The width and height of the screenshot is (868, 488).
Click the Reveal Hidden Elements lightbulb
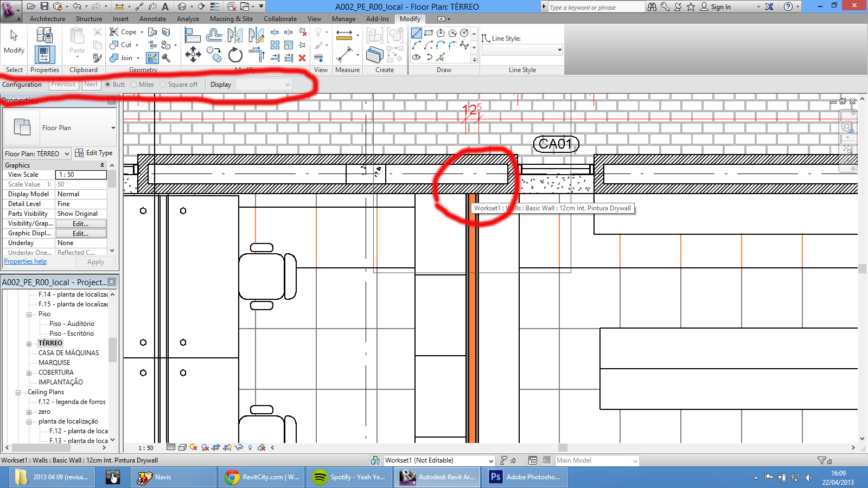(250, 447)
